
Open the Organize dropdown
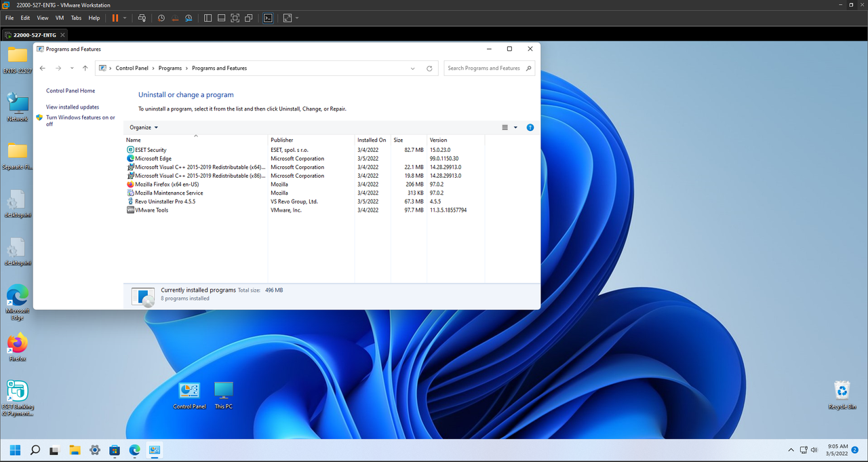[x=144, y=128]
